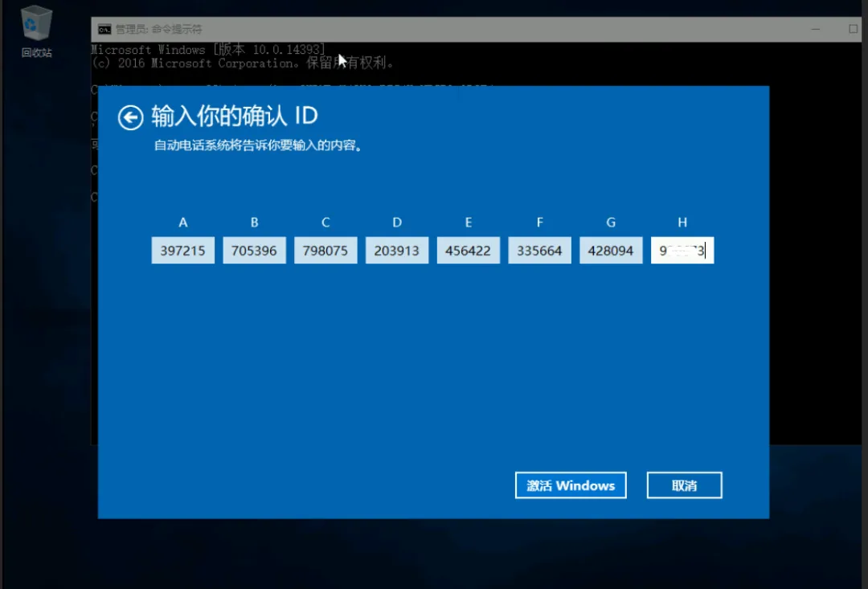The image size is (868, 589).
Task: Focus field G with 428094
Action: point(611,251)
